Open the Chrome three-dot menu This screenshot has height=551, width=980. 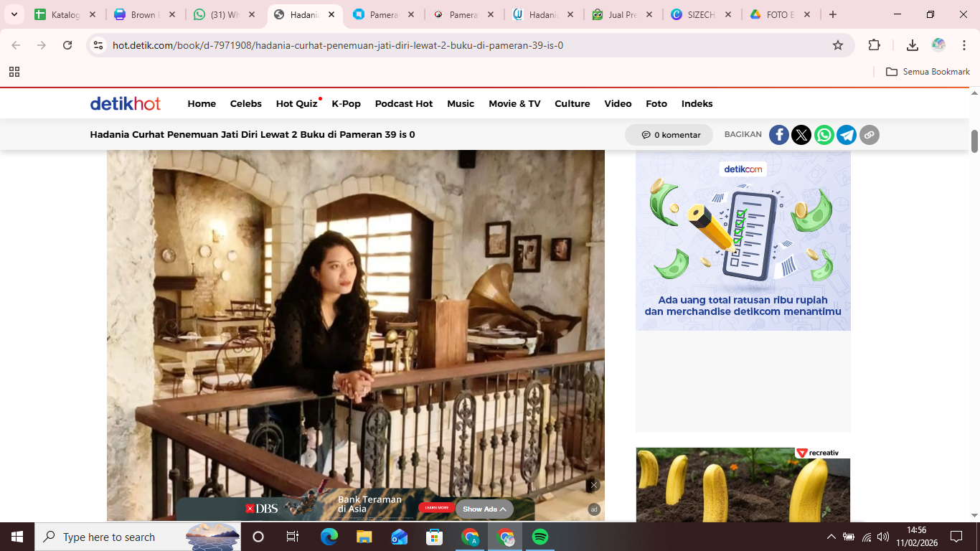[964, 45]
